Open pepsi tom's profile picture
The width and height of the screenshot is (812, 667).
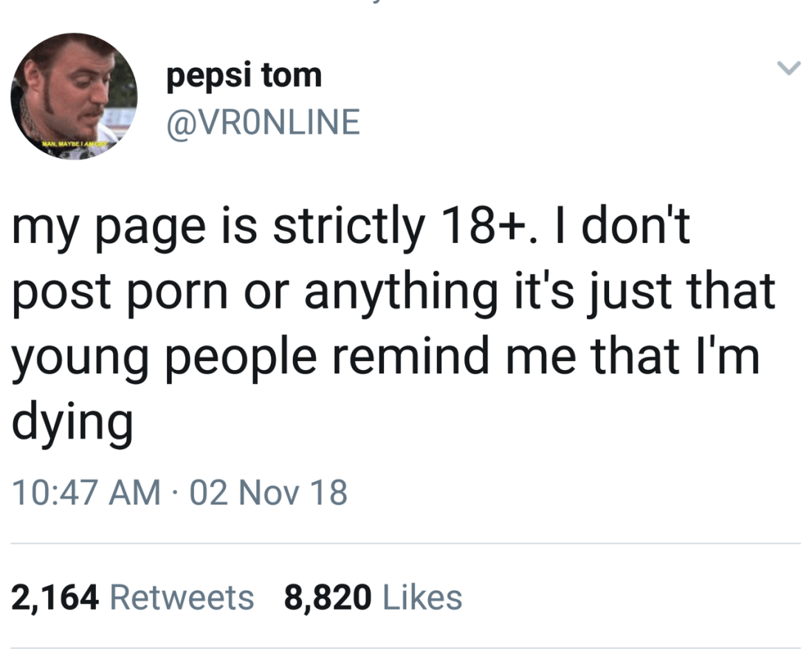click(x=74, y=96)
